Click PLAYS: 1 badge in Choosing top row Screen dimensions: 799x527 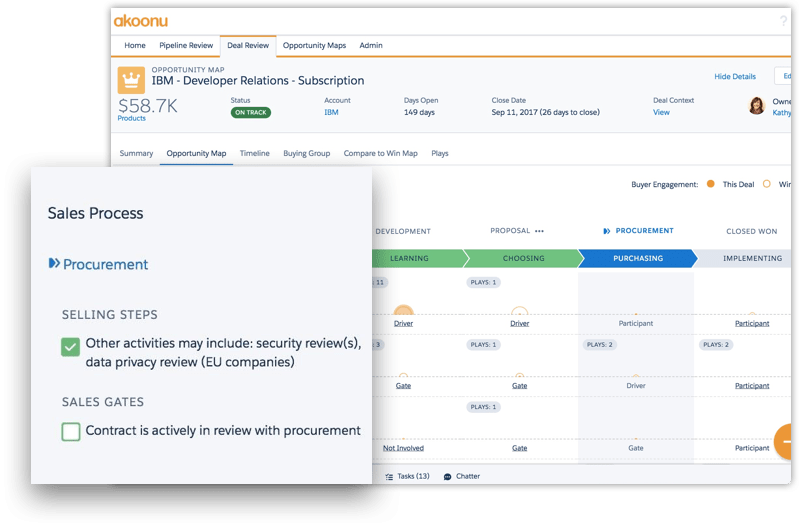[x=483, y=282]
